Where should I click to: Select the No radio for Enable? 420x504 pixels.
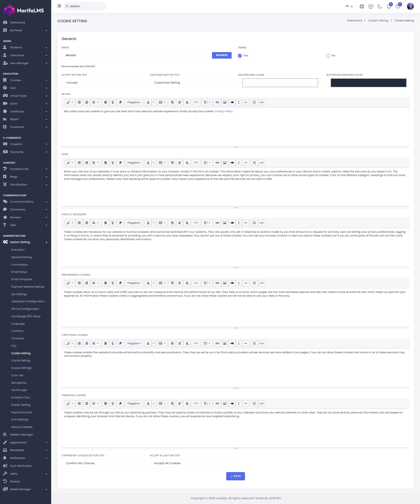pyautogui.click(x=328, y=56)
